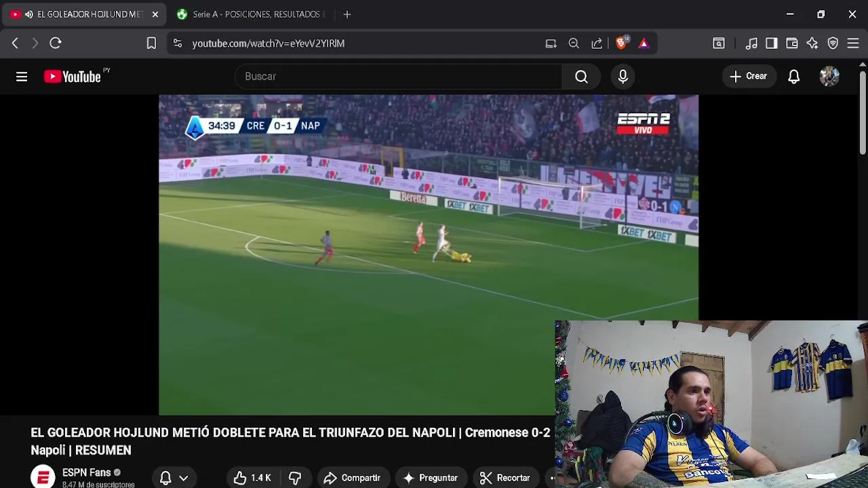
Task: Click the Compartir button
Action: coord(352,478)
